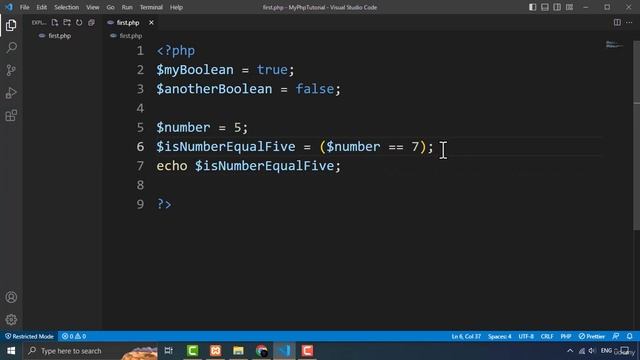
Task: Open the Explorer view in the activity bar
Action: (11, 25)
